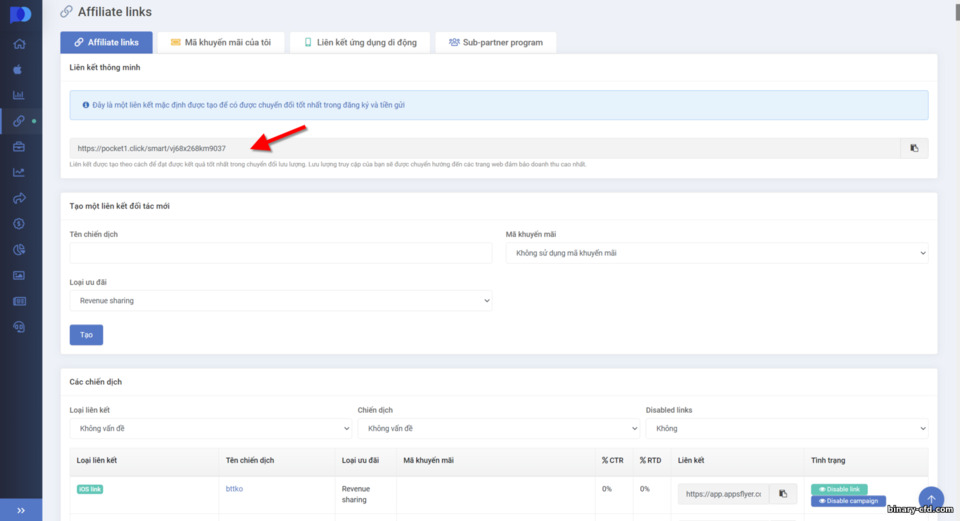Click Disable link for bttko
The width and height of the screenshot is (960, 521).
tap(839, 489)
